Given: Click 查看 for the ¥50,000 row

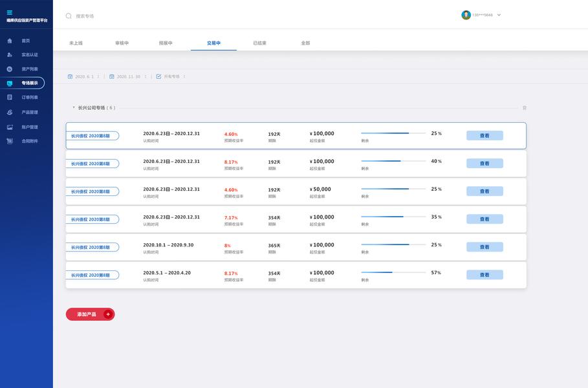Looking at the screenshot, I should click(485, 191).
